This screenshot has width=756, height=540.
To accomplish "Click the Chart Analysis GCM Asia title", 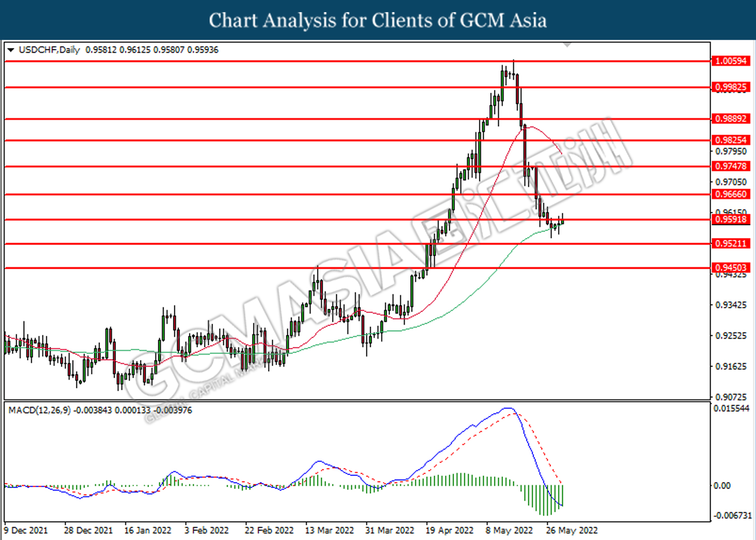I will coord(377,21).
